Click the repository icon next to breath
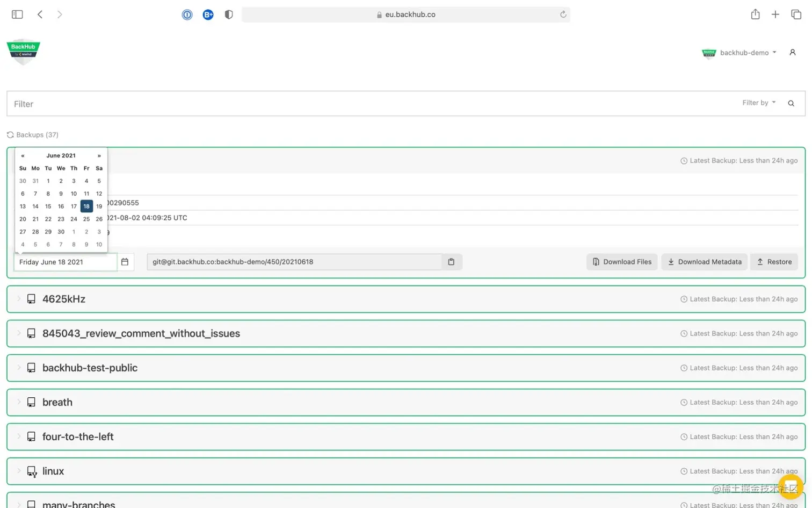Image resolution: width=812 pixels, height=508 pixels. pos(31,402)
